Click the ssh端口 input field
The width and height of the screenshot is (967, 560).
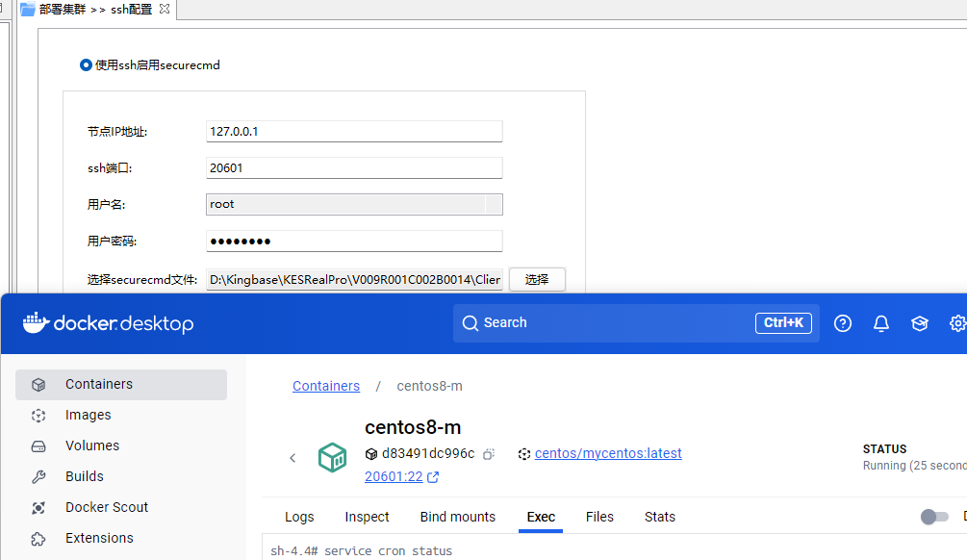click(x=354, y=167)
